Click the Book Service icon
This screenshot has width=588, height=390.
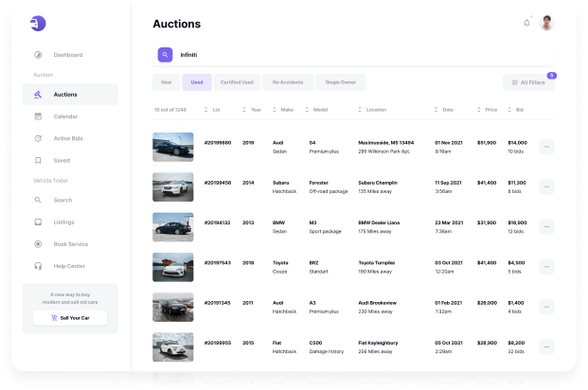38,244
